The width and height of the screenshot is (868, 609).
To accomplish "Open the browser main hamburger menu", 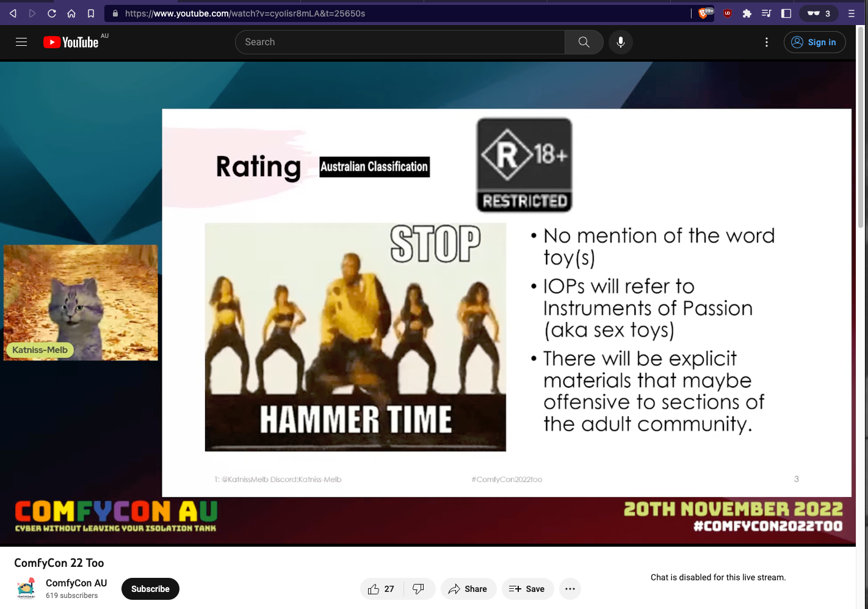I will pyautogui.click(x=852, y=13).
